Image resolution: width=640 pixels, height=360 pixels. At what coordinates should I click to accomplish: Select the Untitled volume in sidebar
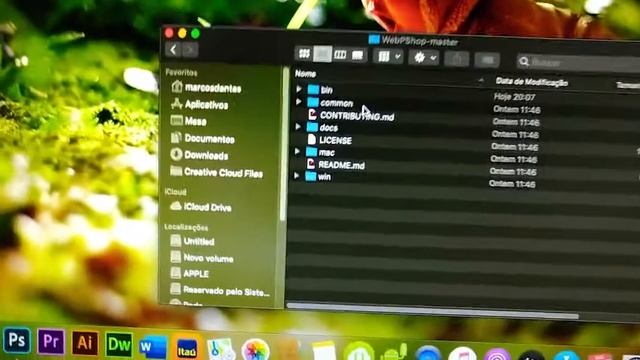pyautogui.click(x=192, y=241)
